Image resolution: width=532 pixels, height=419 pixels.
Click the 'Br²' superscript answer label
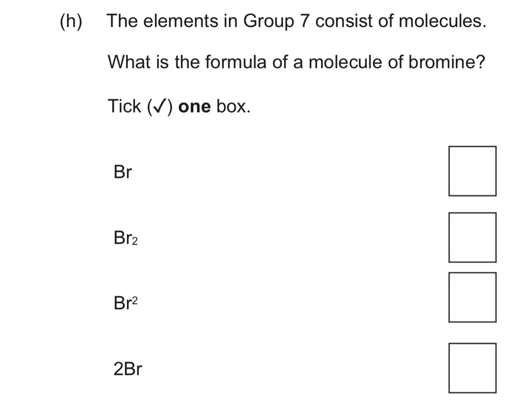click(125, 303)
